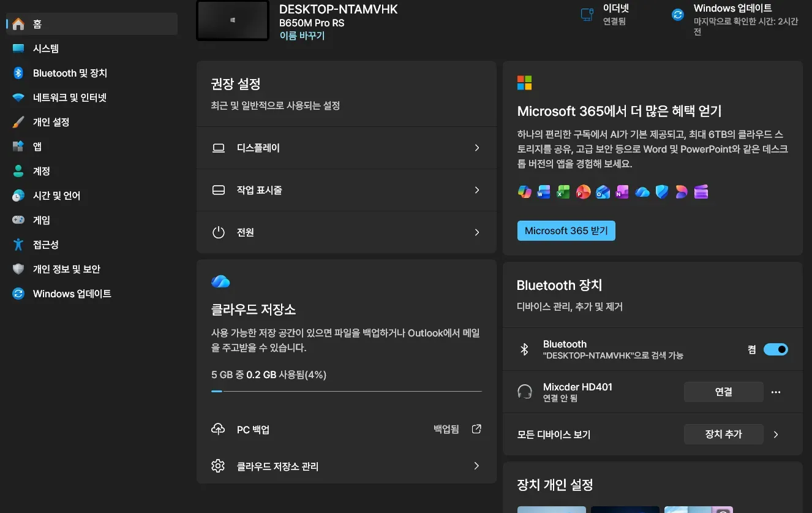Open more options for Mixcder HD401
The width and height of the screenshot is (812, 513).
point(776,392)
